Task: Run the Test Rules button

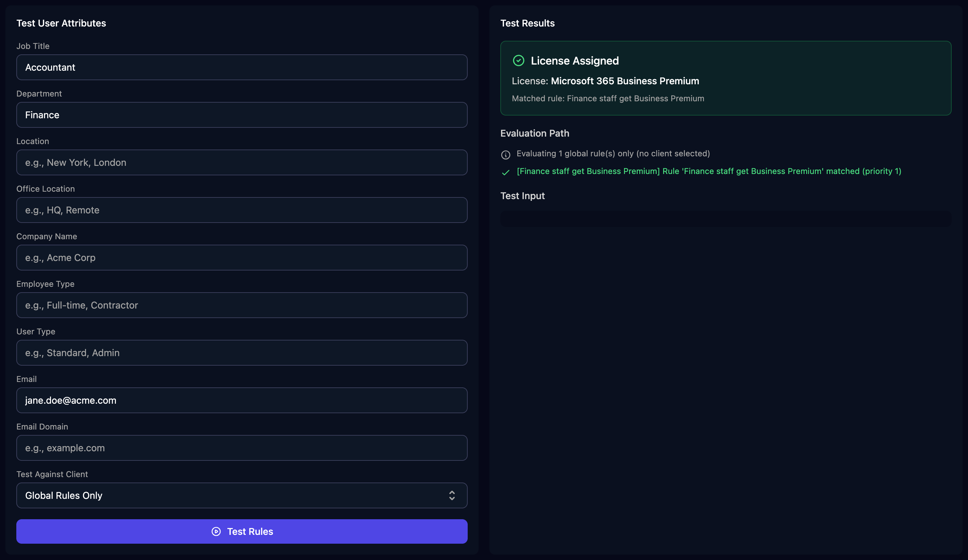Action: click(242, 531)
